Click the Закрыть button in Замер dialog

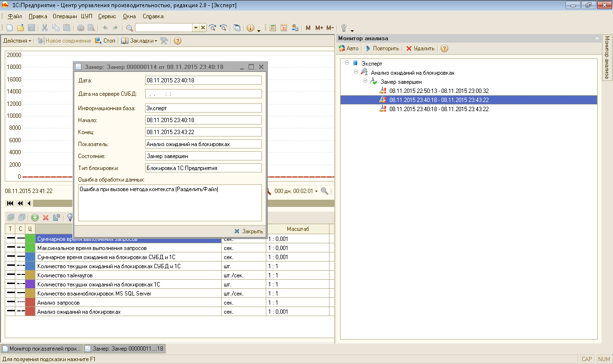pyautogui.click(x=249, y=231)
